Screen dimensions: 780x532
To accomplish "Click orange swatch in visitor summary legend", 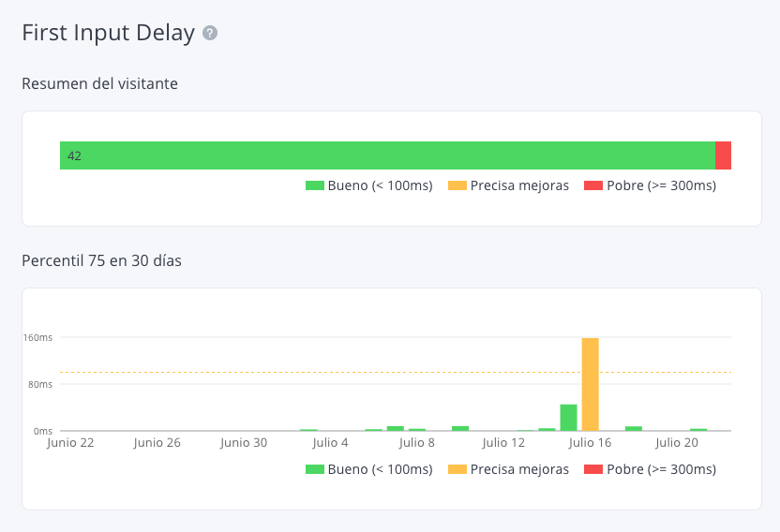I will pyautogui.click(x=457, y=185).
